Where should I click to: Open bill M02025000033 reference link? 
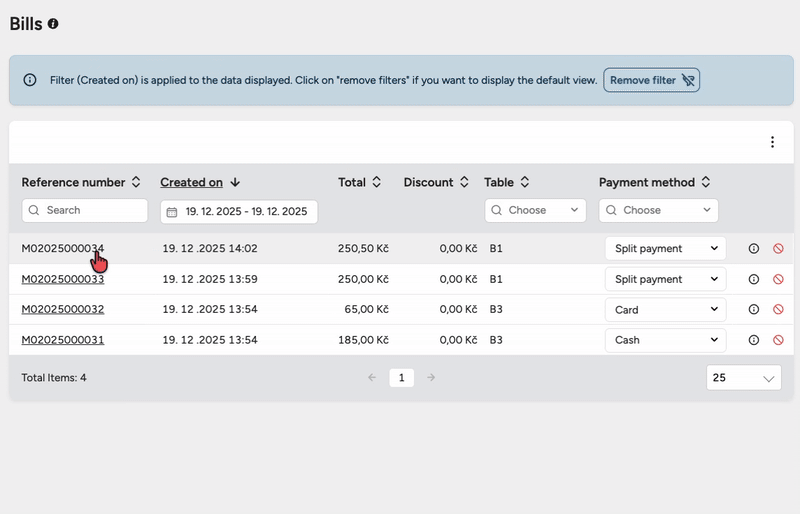63,279
